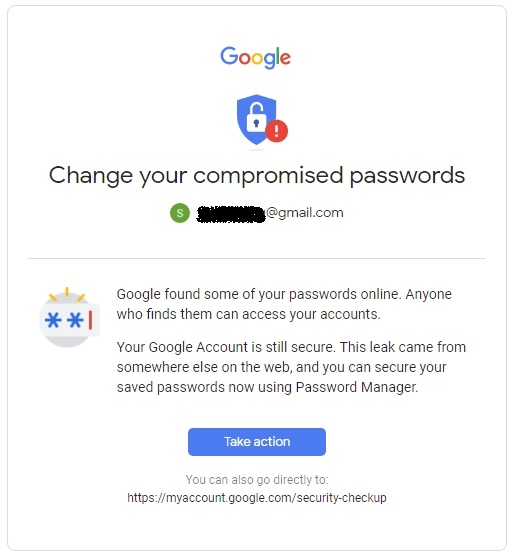Select the green S account avatar
514x557 pixels.
(180, 213)
